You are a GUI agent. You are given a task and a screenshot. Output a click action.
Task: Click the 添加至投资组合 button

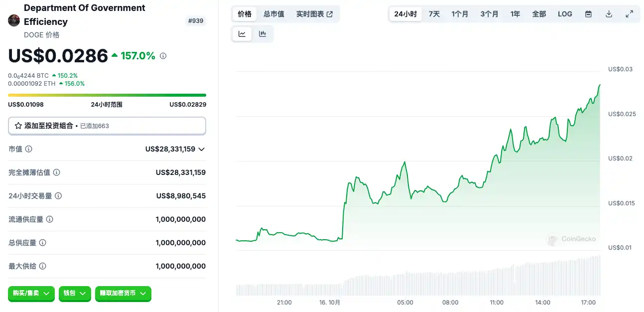[107, 126]
